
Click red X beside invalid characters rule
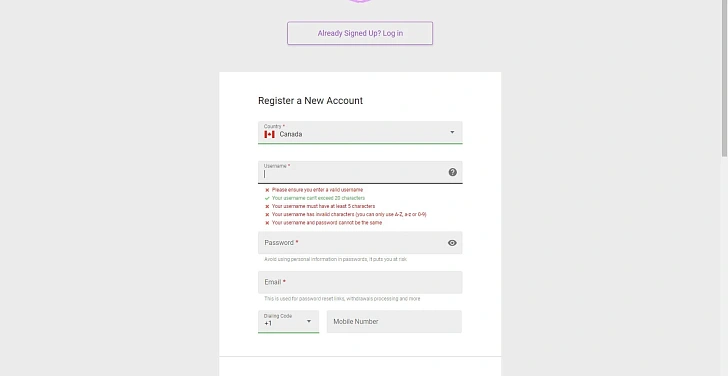coord(267,214)
